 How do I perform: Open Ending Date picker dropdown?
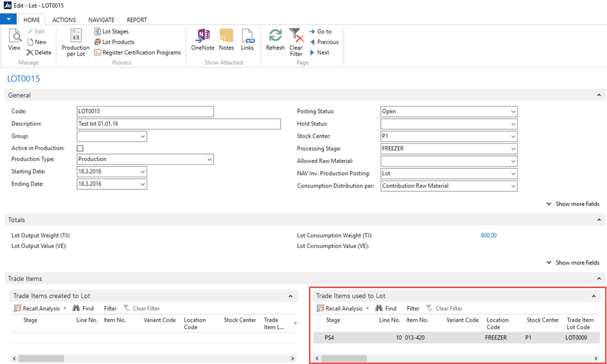tap(143, 184)
